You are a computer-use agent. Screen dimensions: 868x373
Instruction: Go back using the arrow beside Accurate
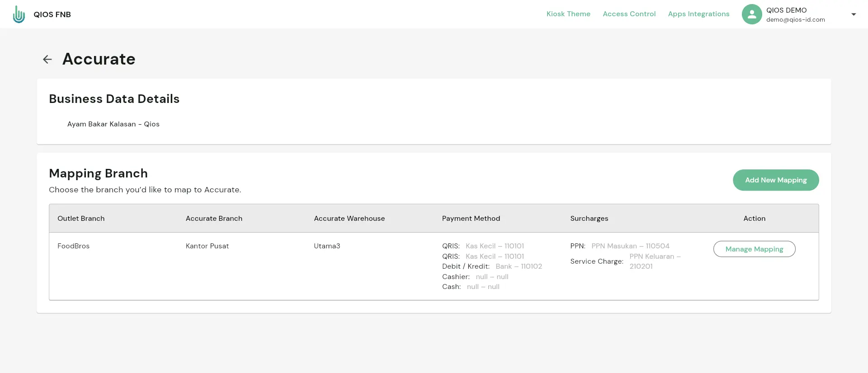pyautogui.click(x=47, y=59)
